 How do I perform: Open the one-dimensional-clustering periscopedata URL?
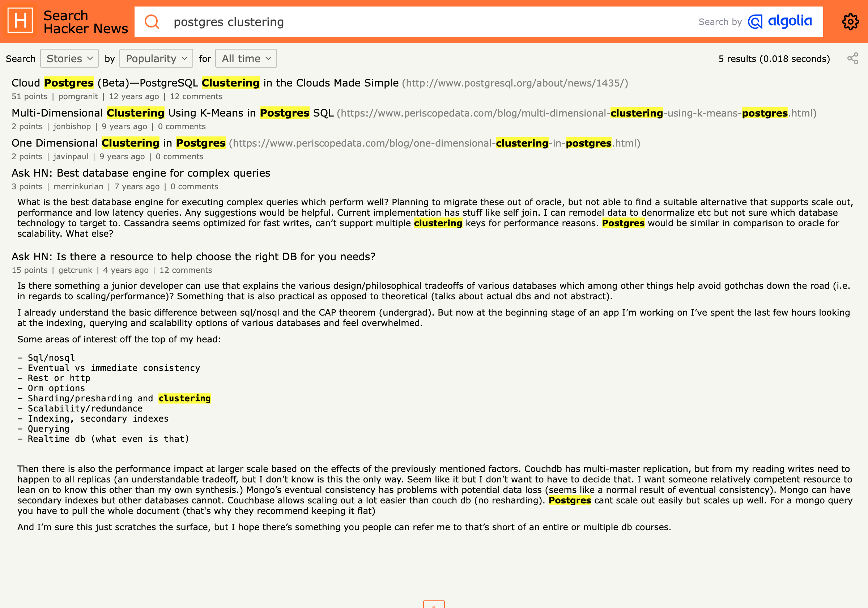pos(435,143)
